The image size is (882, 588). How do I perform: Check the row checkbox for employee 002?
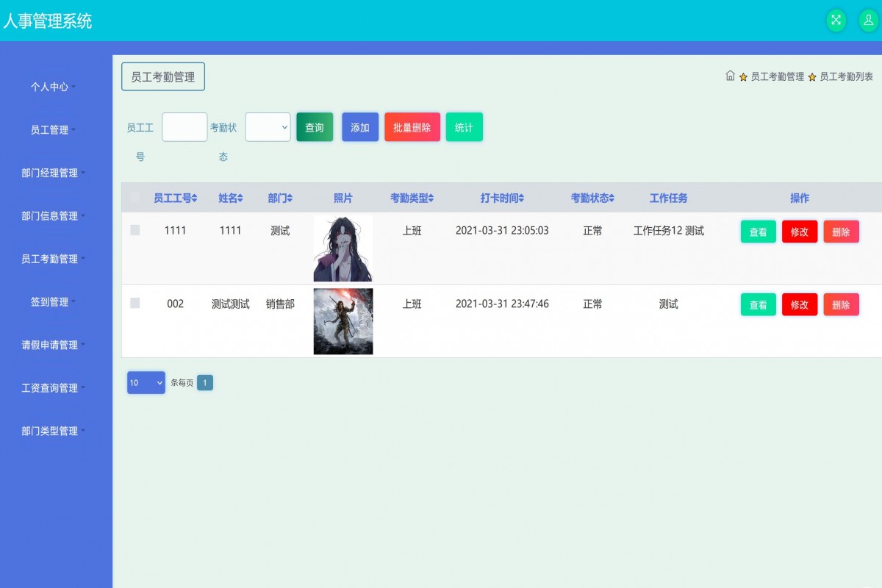pyautogui.click(x=135, y=304)
